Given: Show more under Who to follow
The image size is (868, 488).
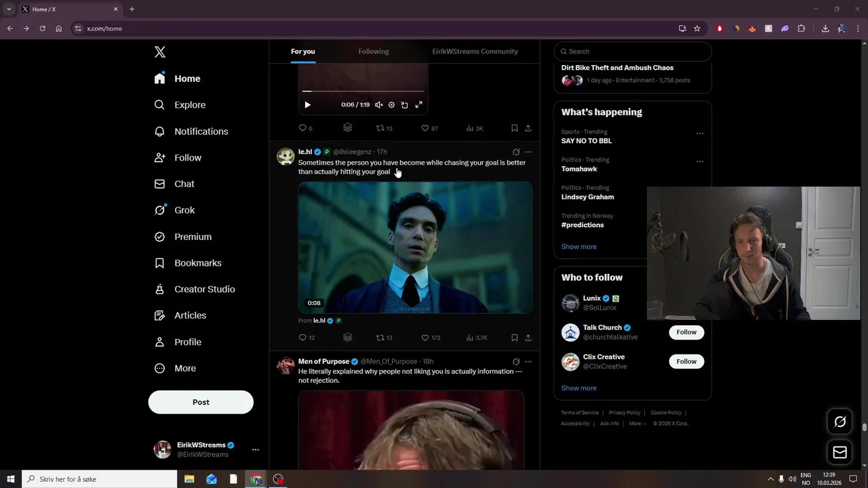Looking at the screenshot, I should [579, 388].
